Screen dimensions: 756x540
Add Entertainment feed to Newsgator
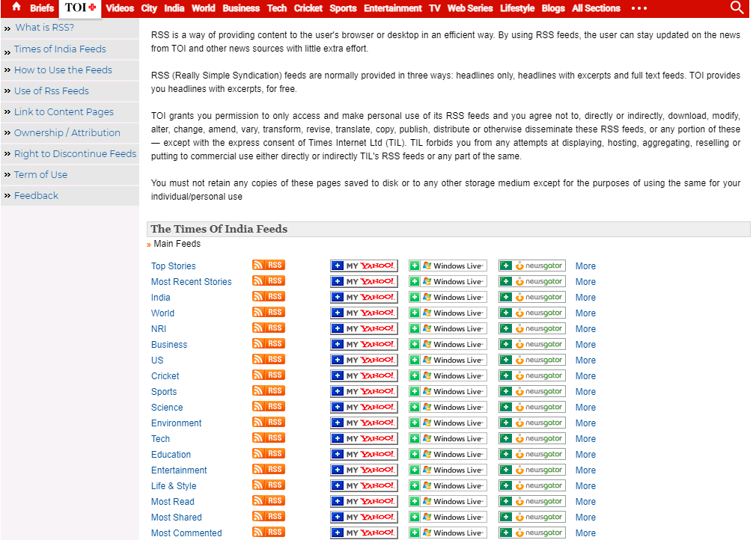click(x=532, y=470)
